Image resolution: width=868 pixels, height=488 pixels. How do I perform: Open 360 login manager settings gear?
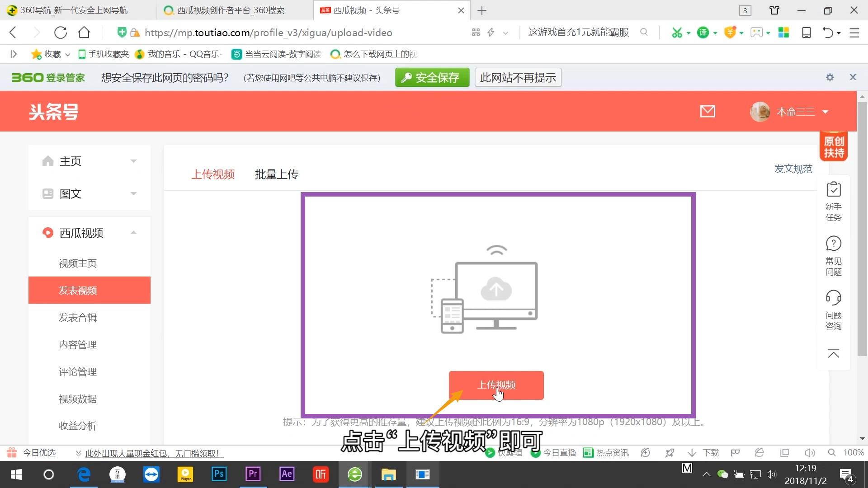[830, 77]
